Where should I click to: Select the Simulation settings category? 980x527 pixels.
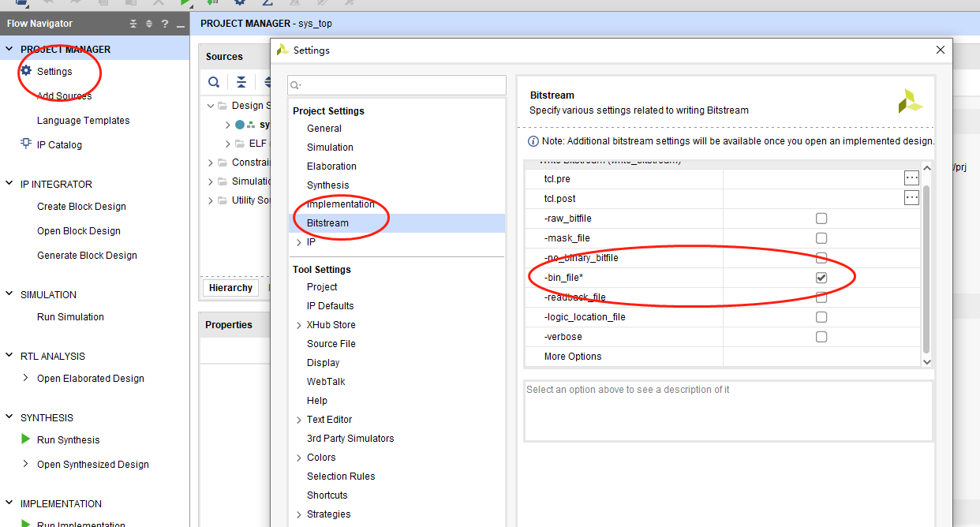(x=330, y=148)
